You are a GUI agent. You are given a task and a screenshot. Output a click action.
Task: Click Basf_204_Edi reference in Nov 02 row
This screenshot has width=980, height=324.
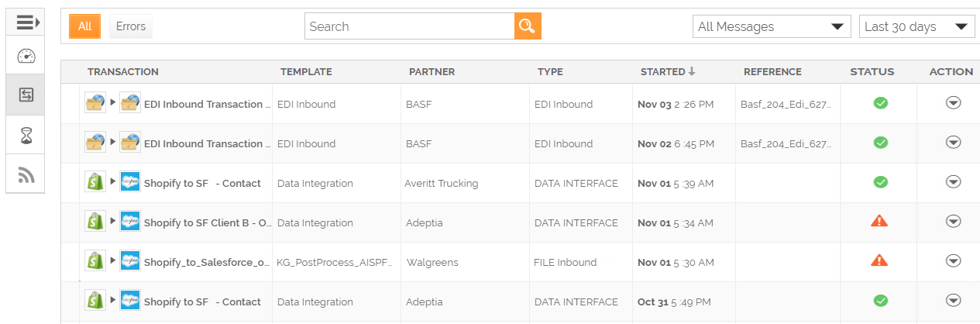786,143
